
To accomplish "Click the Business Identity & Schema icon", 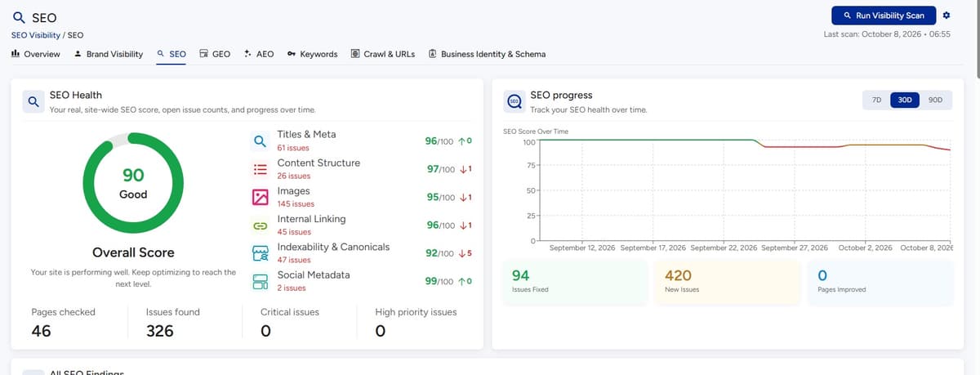I will [433, 54].
